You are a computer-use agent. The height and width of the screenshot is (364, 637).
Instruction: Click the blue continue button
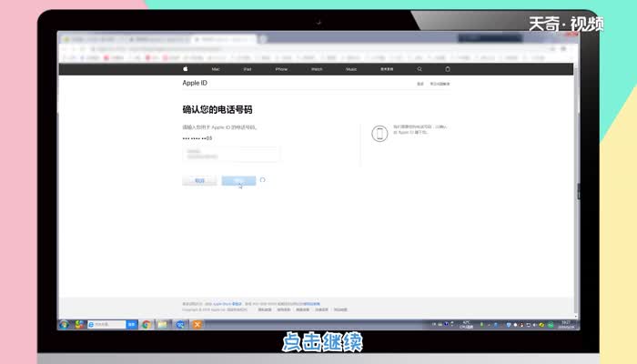click(238, 181)
